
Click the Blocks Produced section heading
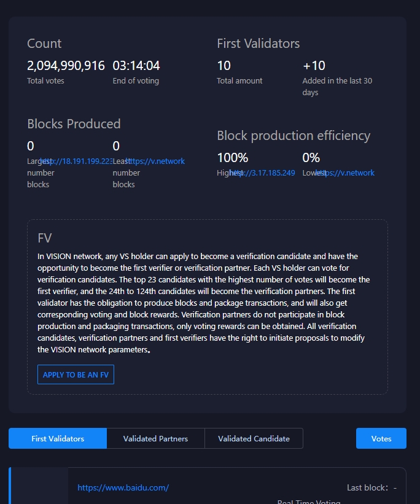pyautogui.click(x=74, y=124)
